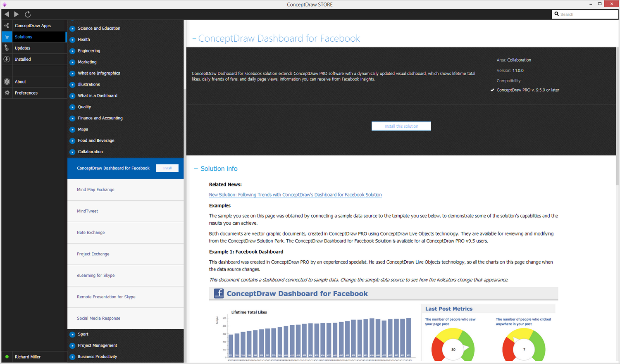The image size is (620, 364).
Task: Select the Note Exchange solution
Action: [126, 233]
